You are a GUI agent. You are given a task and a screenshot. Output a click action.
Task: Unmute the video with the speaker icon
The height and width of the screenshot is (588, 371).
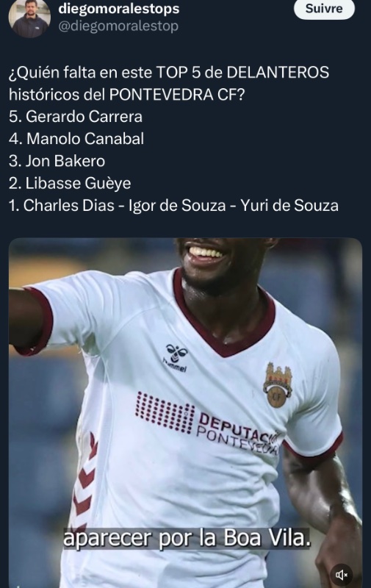[x=342, y=575]
